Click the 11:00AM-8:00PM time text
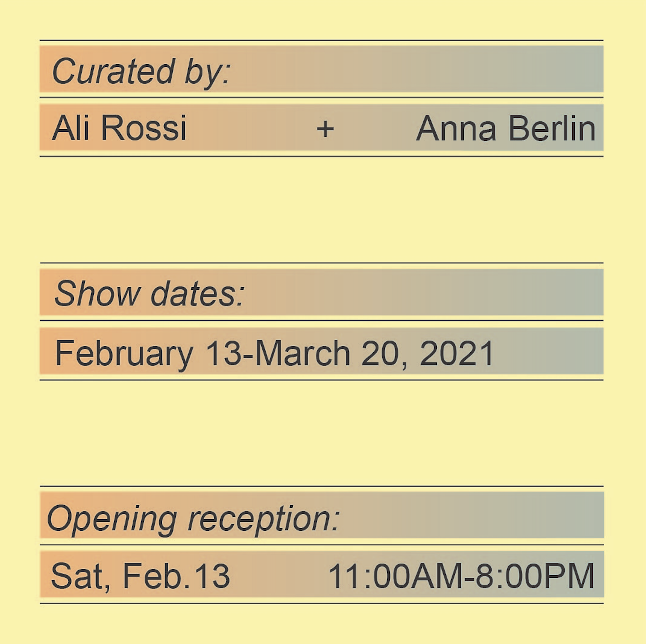Screen dimensions: 646x644 pyautogui.click(x=461, y=576)
